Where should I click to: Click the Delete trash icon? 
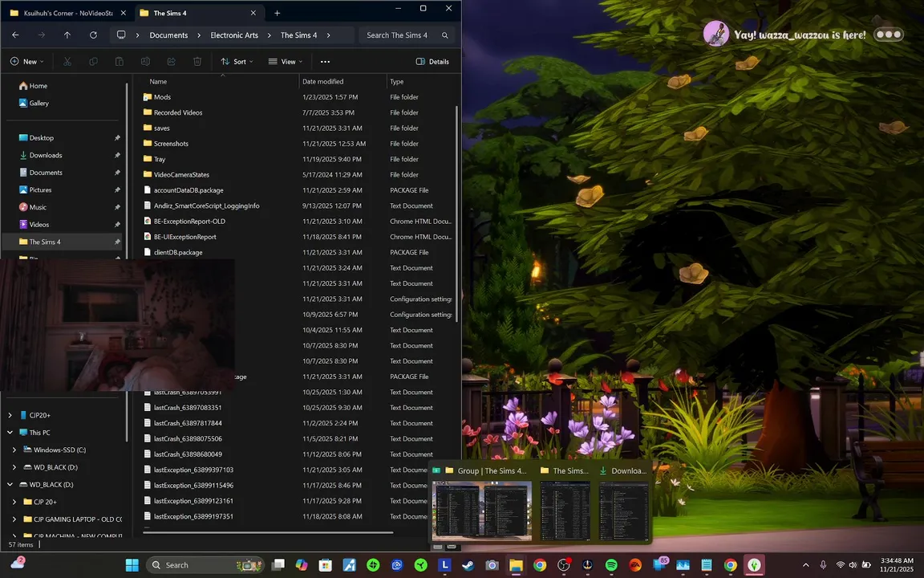(x=197, y=61)
